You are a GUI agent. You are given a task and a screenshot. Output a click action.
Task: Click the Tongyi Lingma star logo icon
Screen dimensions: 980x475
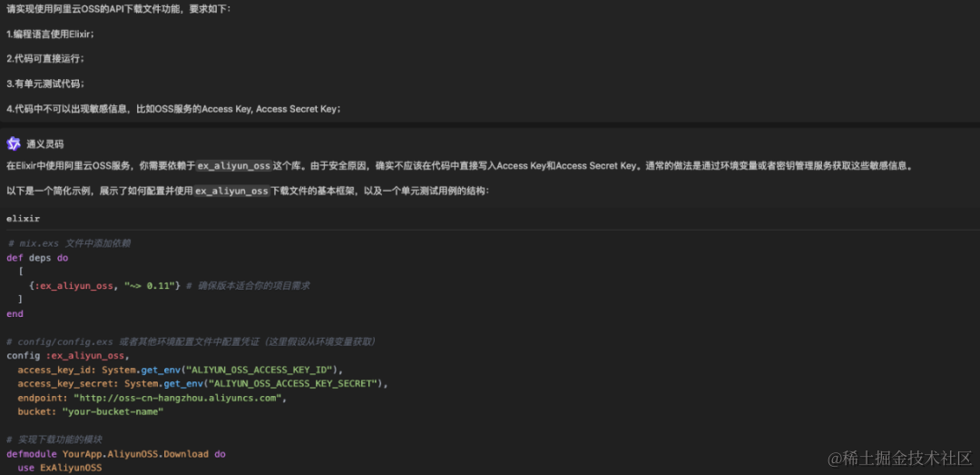coord(13,143)
